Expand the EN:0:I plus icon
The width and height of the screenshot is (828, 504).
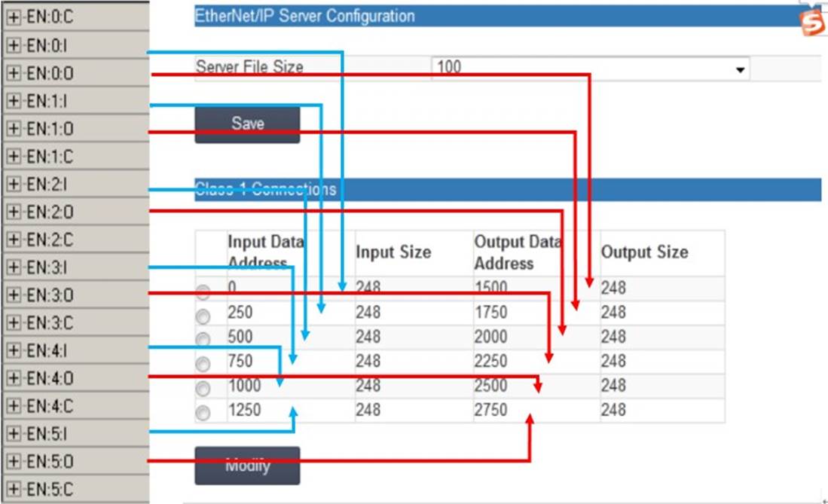(x=14, y=45)
